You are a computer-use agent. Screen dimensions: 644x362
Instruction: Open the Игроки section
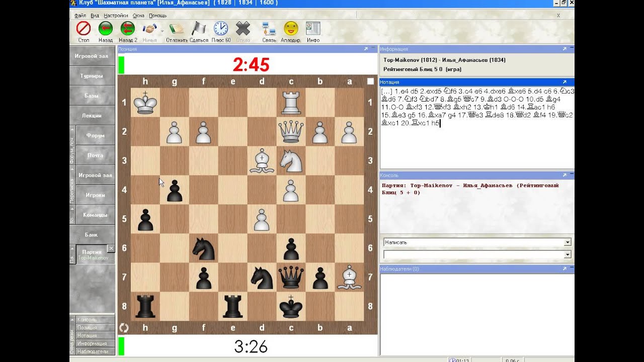pyautogui.click(x=95, y=195)
